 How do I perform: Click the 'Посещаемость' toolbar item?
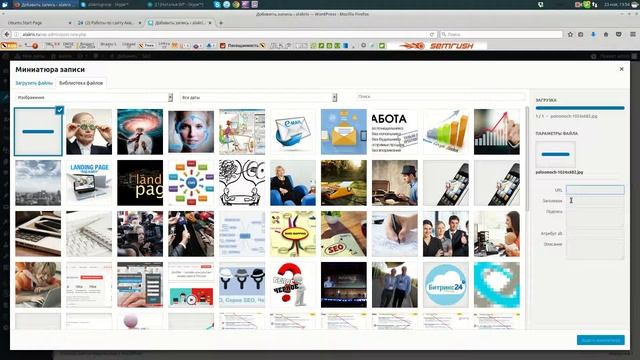(242, 46)
